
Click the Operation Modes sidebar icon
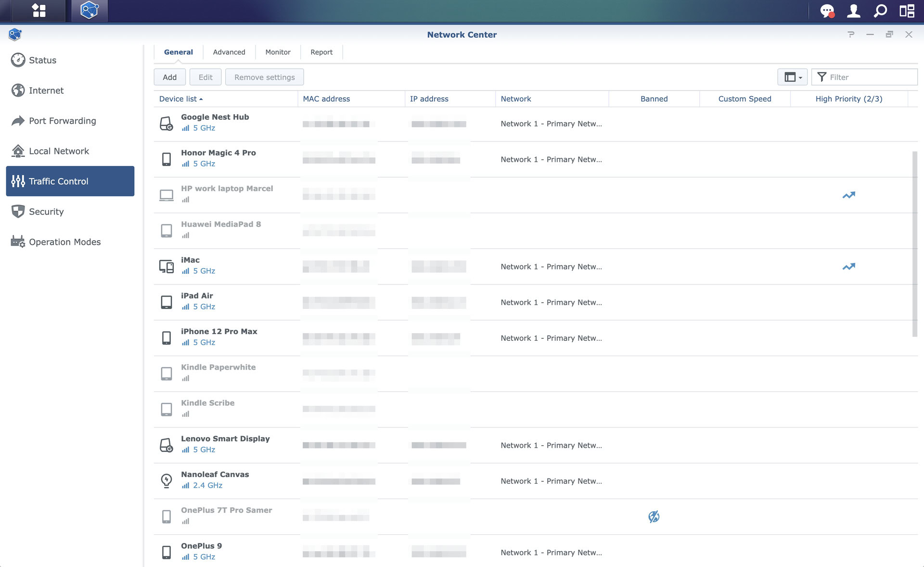(x=17, y=242)
